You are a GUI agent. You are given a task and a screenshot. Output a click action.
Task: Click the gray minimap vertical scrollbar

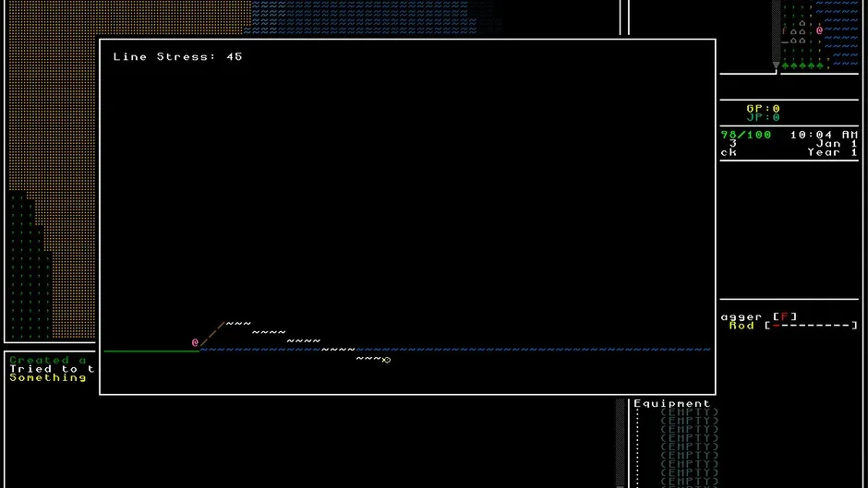click(x=776, y=30)
